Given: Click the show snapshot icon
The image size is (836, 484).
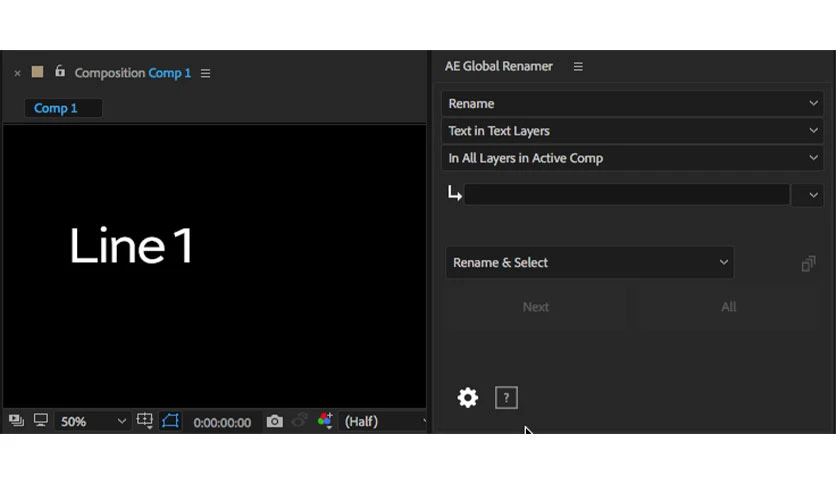Looking at the screenshot, I should coord(300,420).
